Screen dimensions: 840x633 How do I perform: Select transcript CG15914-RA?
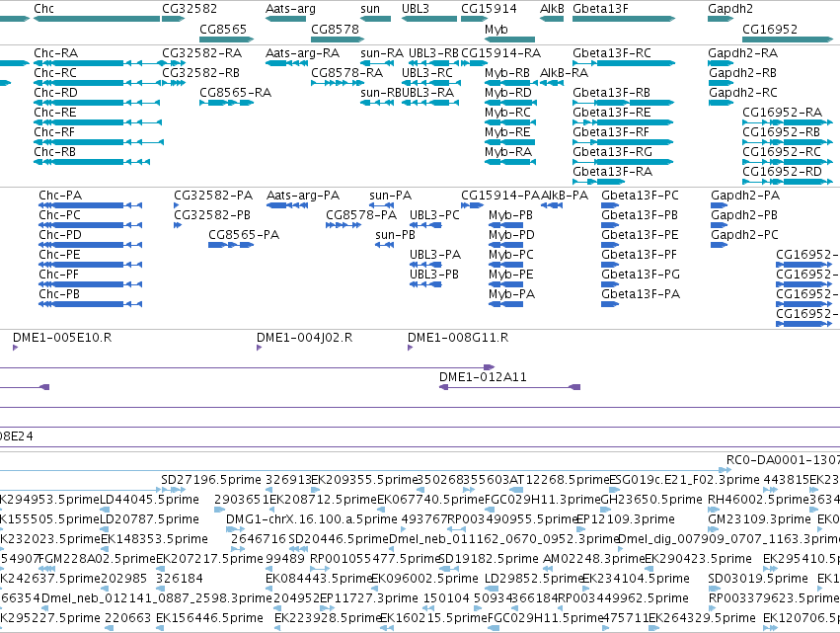pyautogui.click(x=474, y=63)
